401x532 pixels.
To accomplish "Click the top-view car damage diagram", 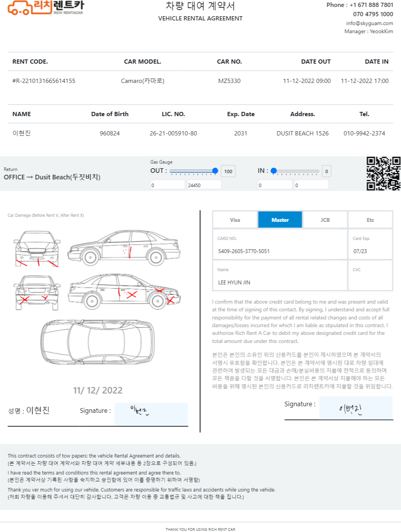I will (98, 342).
